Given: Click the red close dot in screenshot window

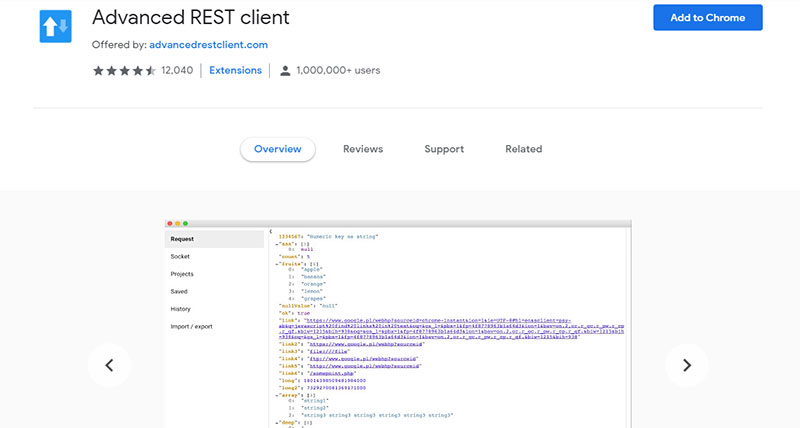Looking at the screenshot, I should pyautogui.click(x=170, y=223).
